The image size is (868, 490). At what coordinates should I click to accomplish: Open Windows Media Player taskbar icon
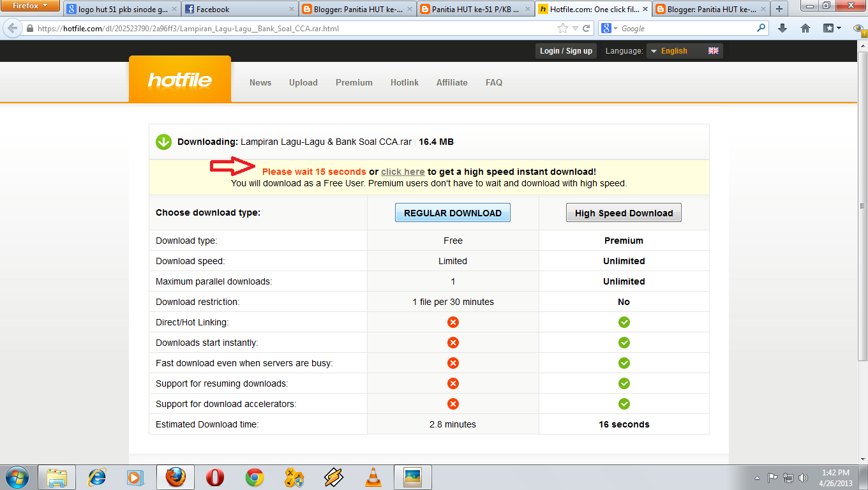tap(136, 477)
